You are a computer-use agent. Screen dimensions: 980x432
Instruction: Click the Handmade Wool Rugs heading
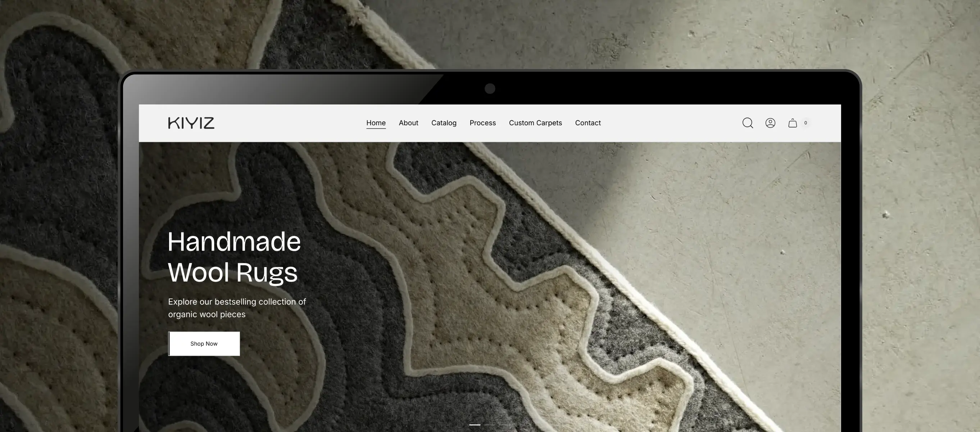point(234,257)
